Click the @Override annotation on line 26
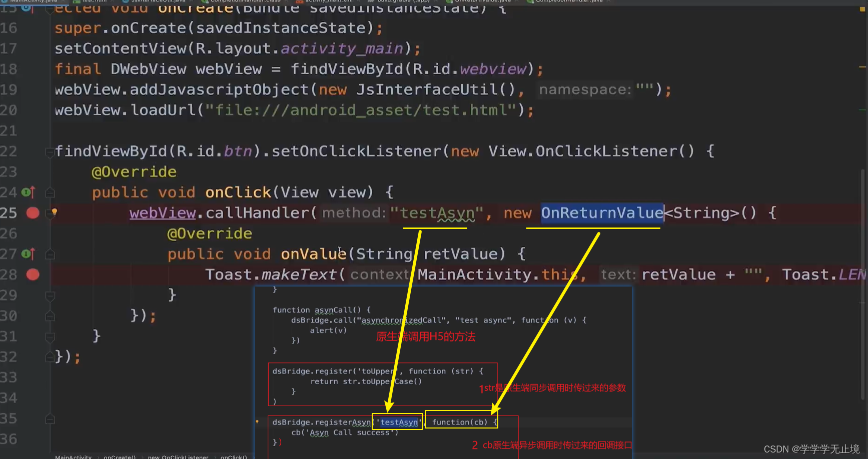 click(x=210, y=233)
